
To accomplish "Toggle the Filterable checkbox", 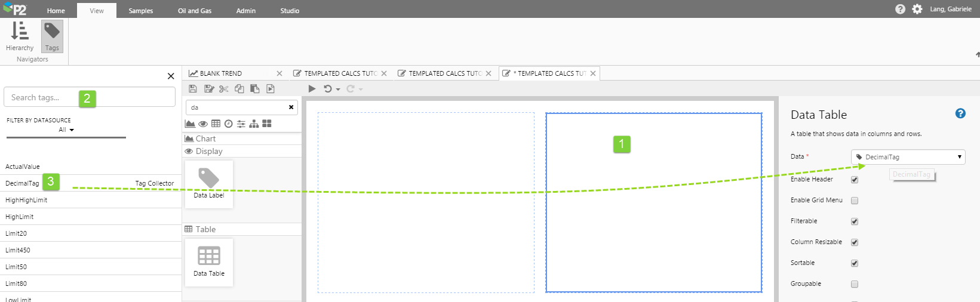I will tap(855, 221).
